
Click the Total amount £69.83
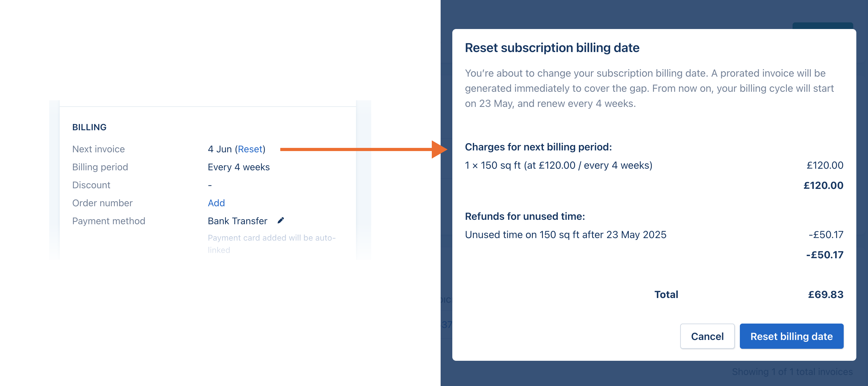tap(825, 295)
